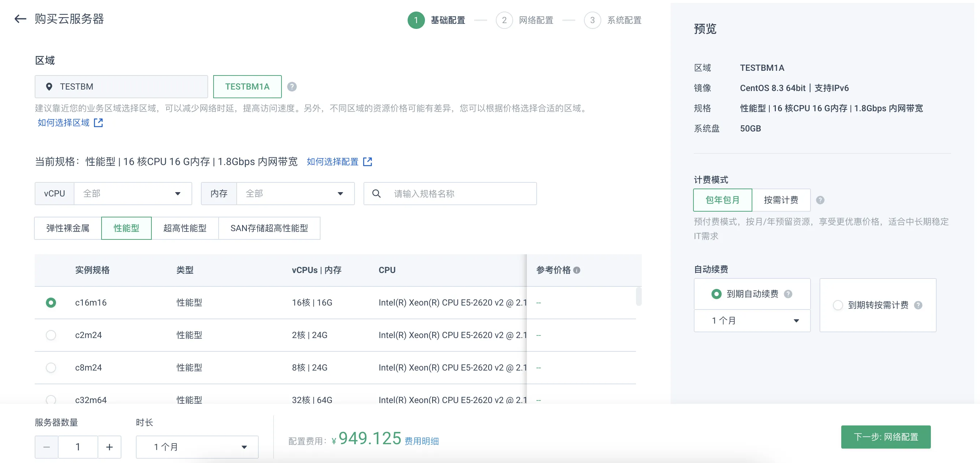Click the c2m24 instance name cell

pyautogui.click(x=88, y=335)
